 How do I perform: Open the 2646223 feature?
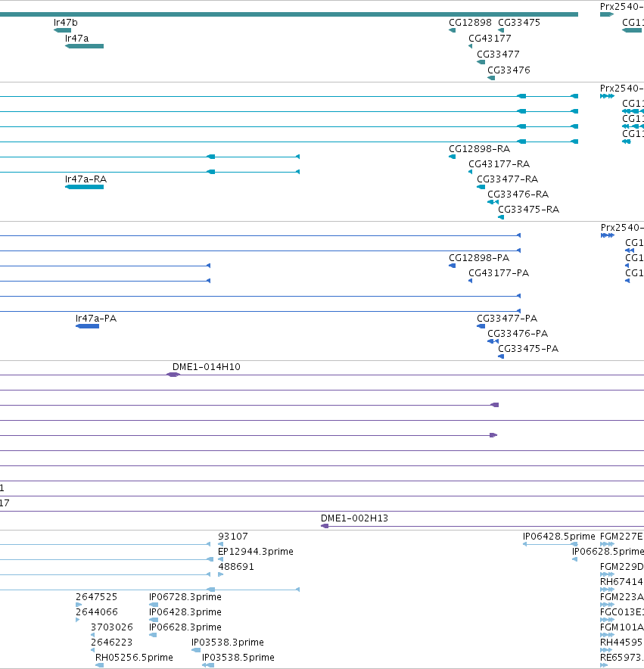coord(92,650)
